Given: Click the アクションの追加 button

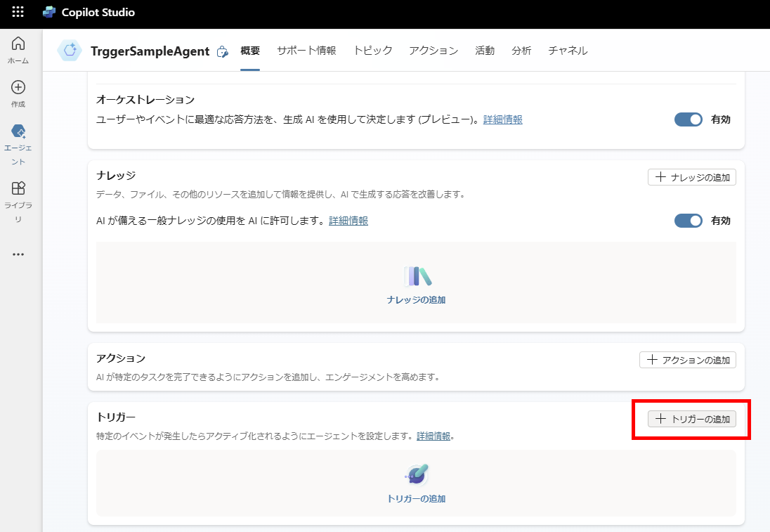Looking at the screenshot, I should [687, 359].
